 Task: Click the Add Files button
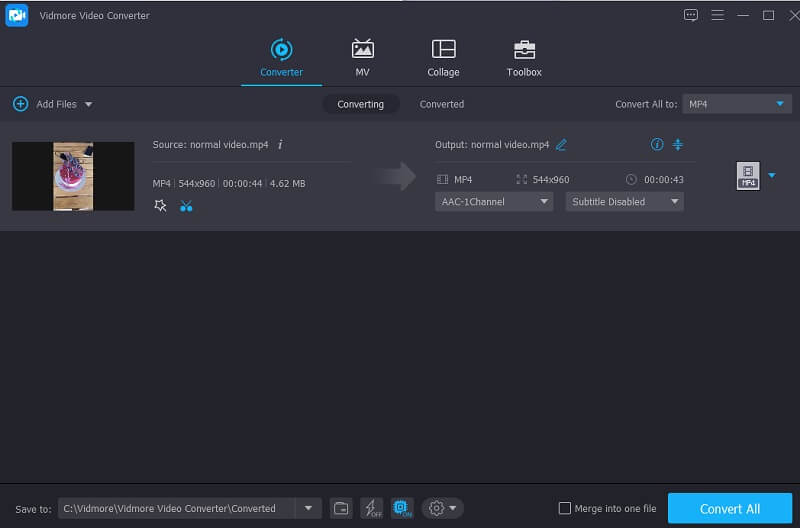pos(51,104)
